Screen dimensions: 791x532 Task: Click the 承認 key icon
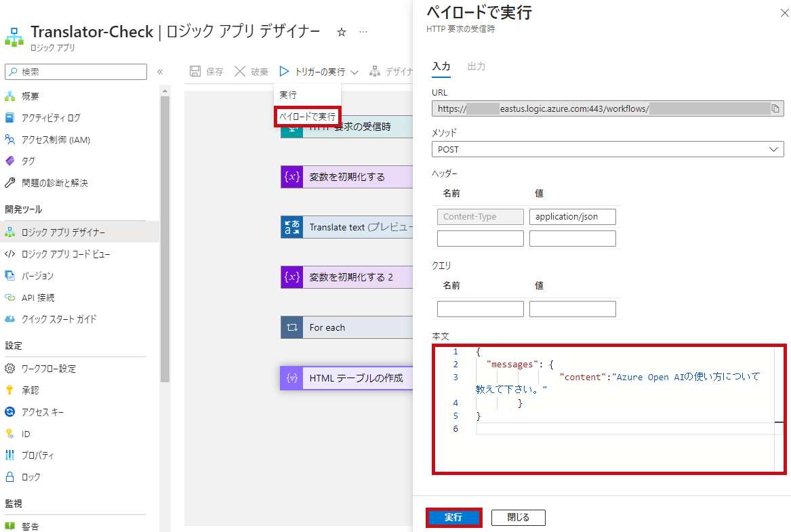click(x=9, y=390)
